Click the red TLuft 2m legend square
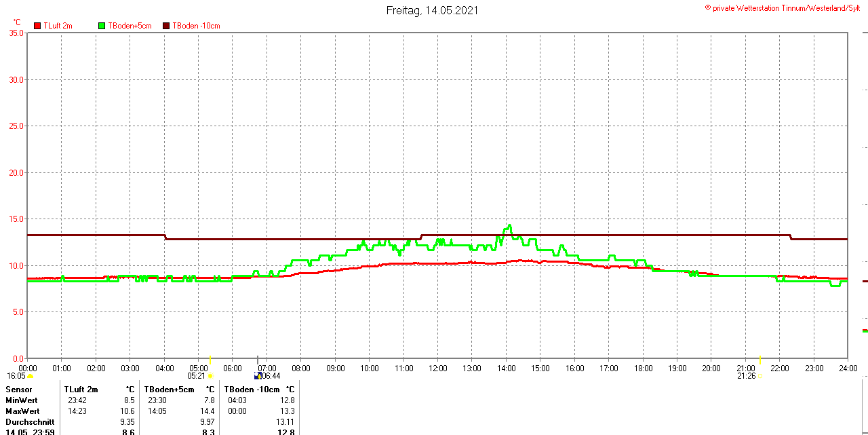Viewport: 868px width, 435px height. (x=38, y=26)
